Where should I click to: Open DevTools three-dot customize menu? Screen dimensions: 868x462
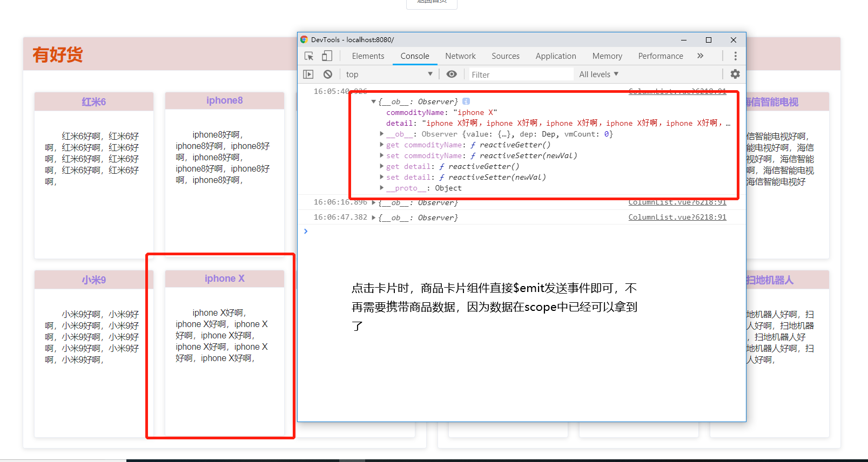point(735,56)
